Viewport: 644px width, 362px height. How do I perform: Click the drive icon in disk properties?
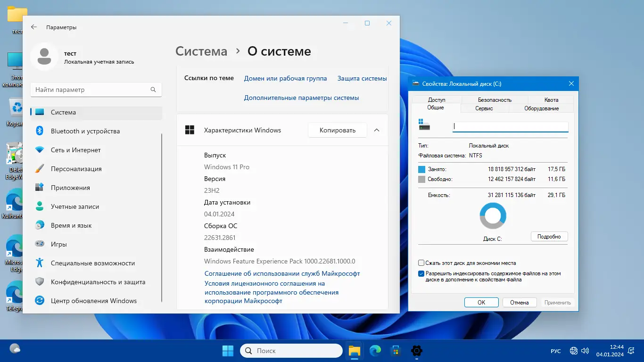pos(424,125)
